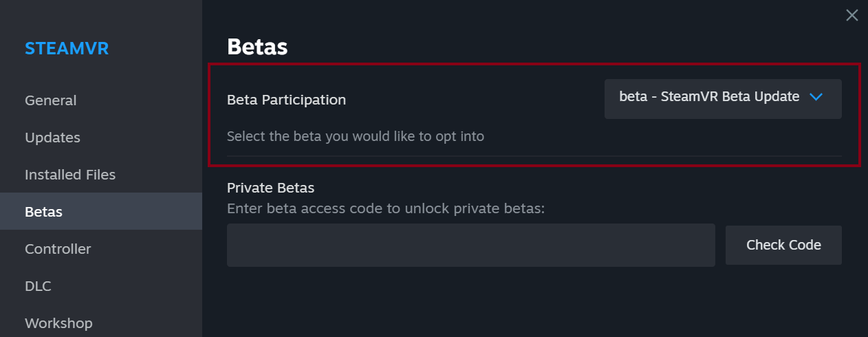The image size is (868, 337).
Task: Click 'Enter beta access code' description
Action: click(385, 208)
